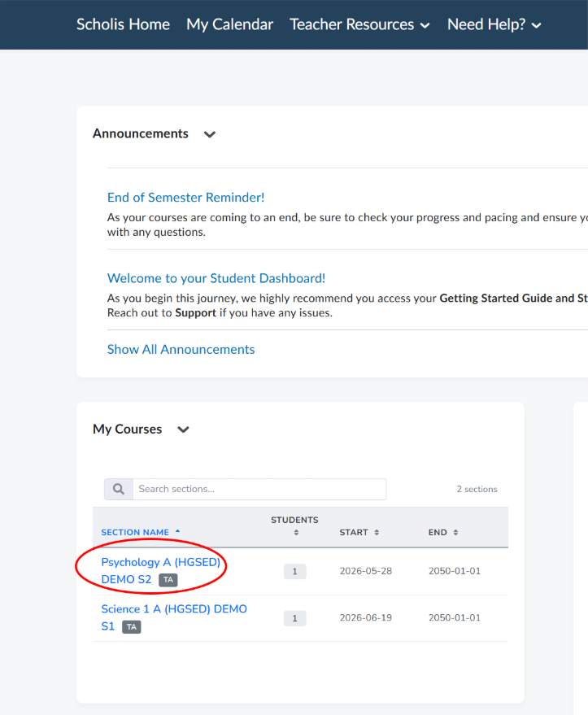Click the bold Support text in the announcement

(195, 313)
